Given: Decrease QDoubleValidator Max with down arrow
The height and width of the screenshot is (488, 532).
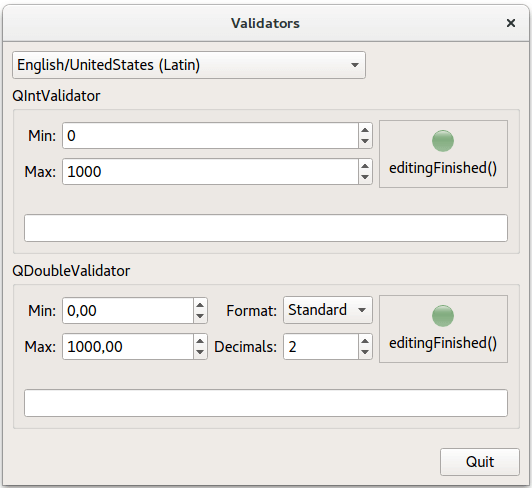Looking at the screenshot, I should point(200,353).
